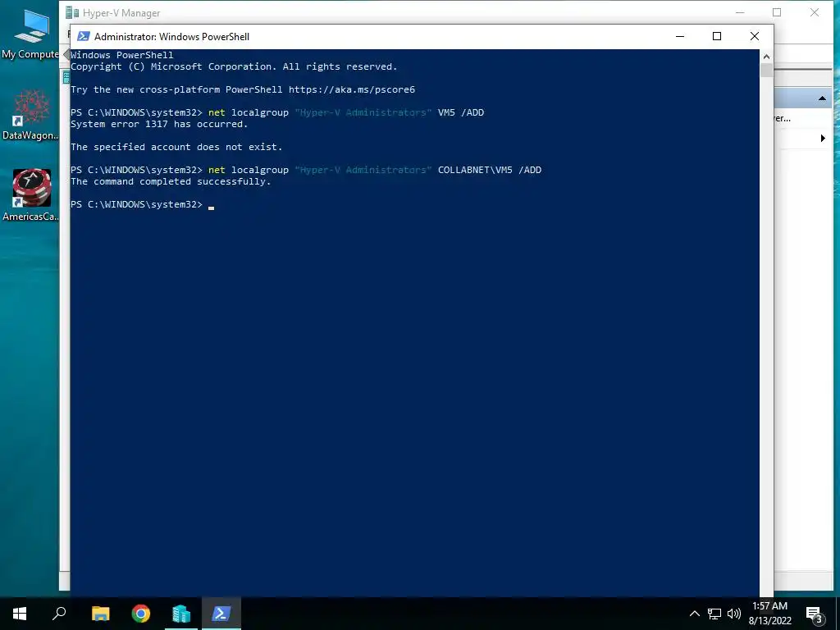Click the Hyper-V Manager title text

[121, 13]
